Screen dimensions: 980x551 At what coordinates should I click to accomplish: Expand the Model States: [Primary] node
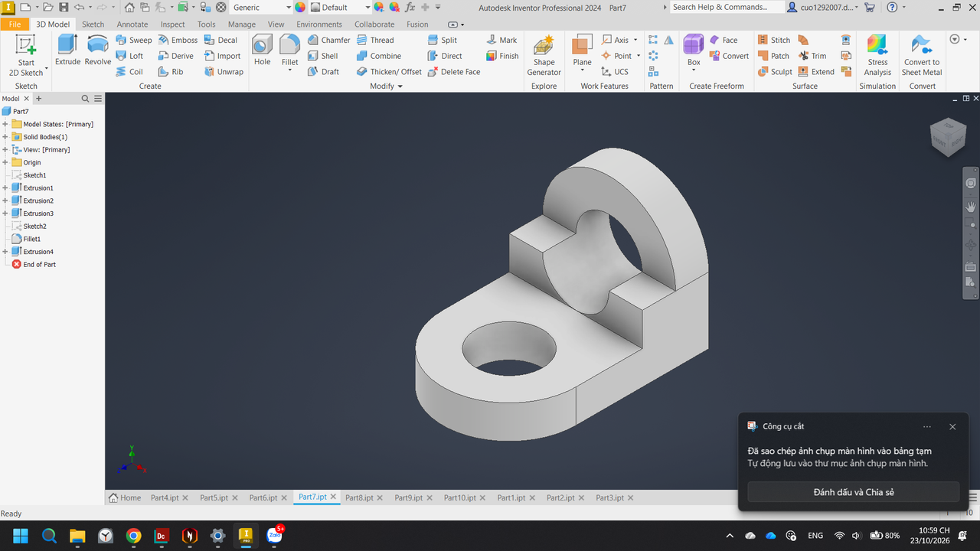5,124
